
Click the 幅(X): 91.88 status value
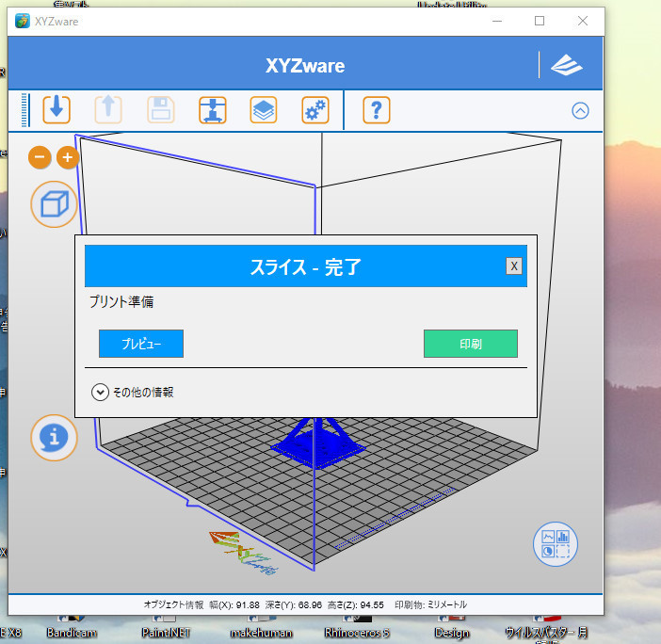(x=234, y=605)
